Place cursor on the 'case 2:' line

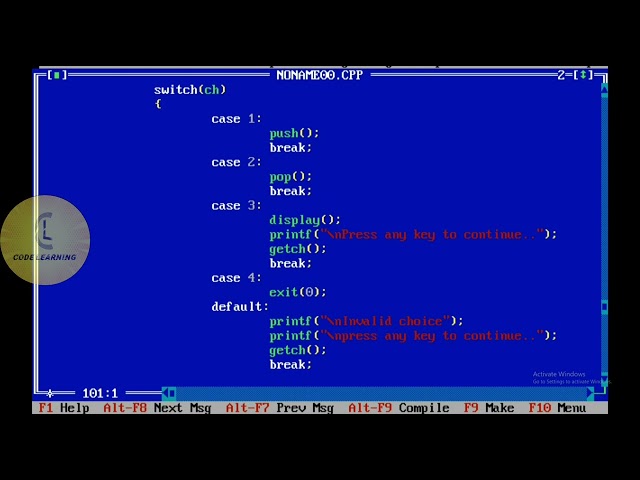point(236,162)
